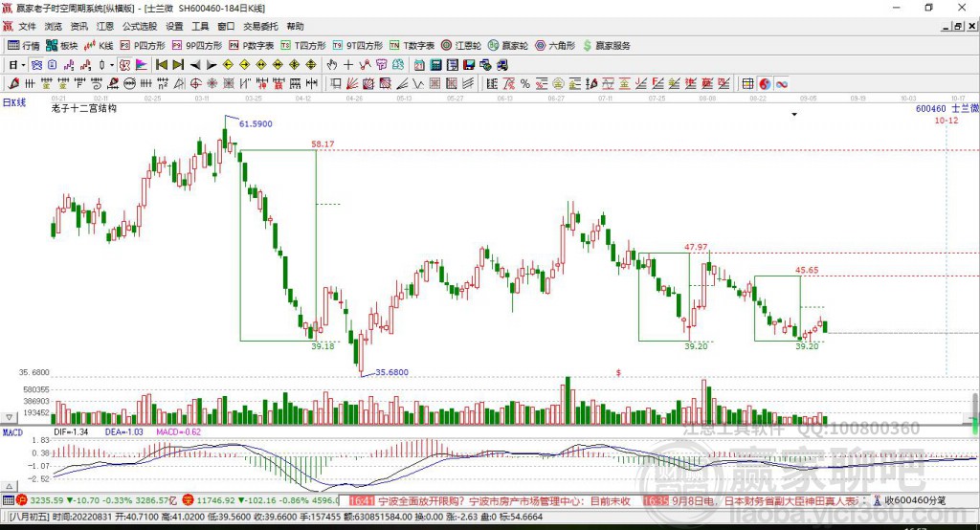Open the 工具 menu
Viewport: 980px width, 530px height.
click(200, 26)
